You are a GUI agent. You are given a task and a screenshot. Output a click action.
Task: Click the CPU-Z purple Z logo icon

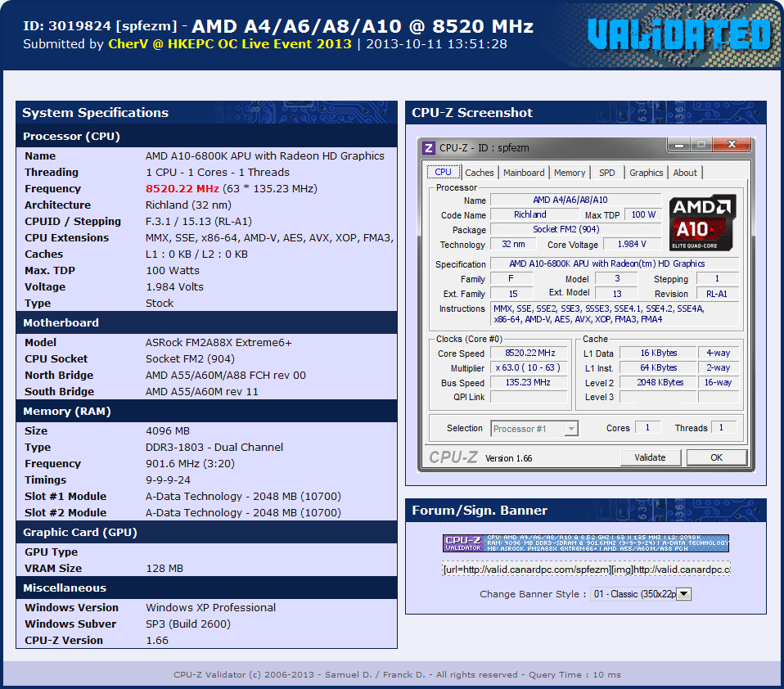[429, 148]
